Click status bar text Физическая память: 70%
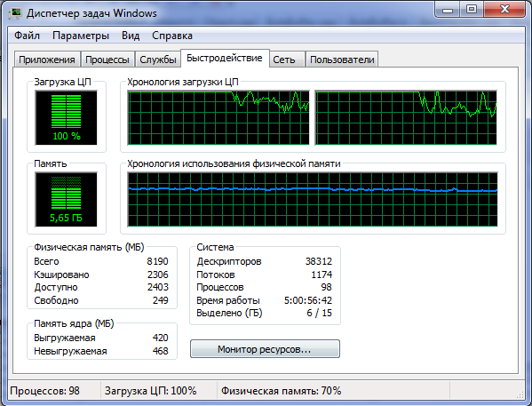The height and width of the screenshot is (406, 532). [281, 391]
